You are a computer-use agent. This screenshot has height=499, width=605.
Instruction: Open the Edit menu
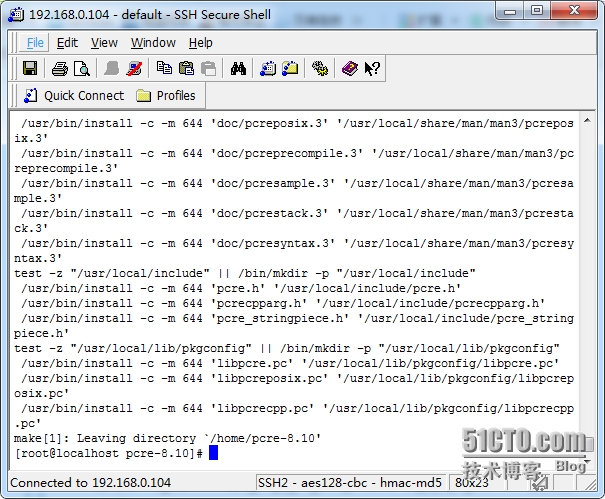tap(67, 42)
